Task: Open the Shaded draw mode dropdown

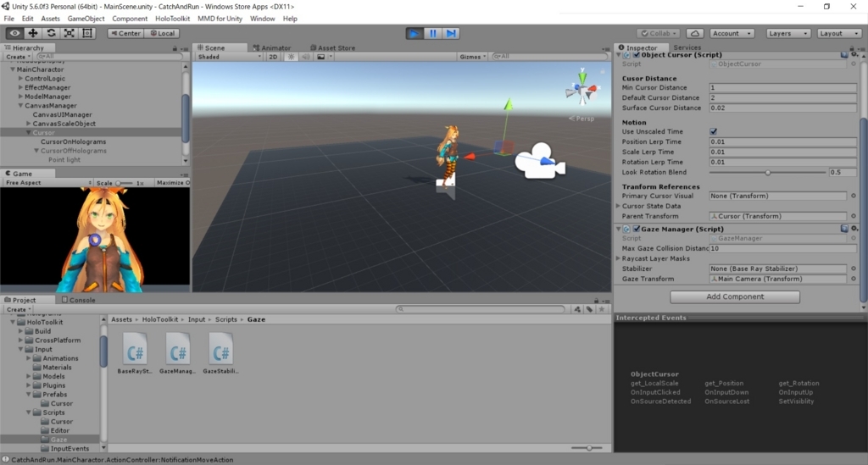Action: [x=229, y=57]
